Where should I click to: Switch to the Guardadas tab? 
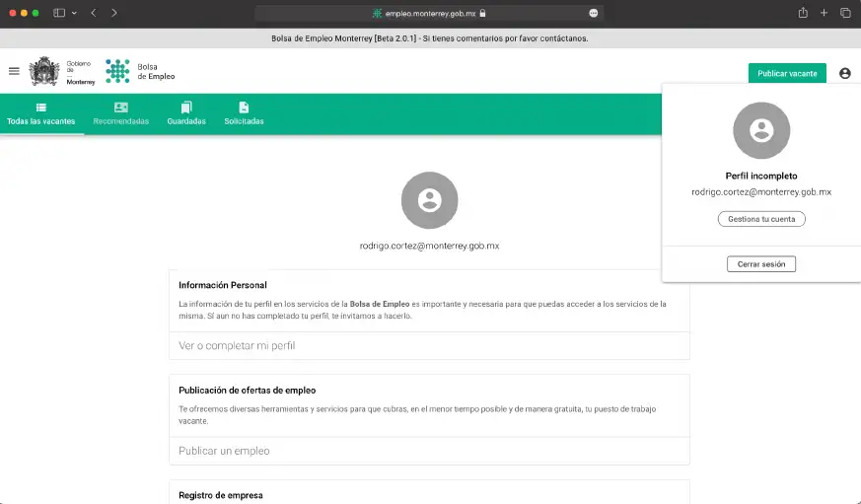pos(186,114)
